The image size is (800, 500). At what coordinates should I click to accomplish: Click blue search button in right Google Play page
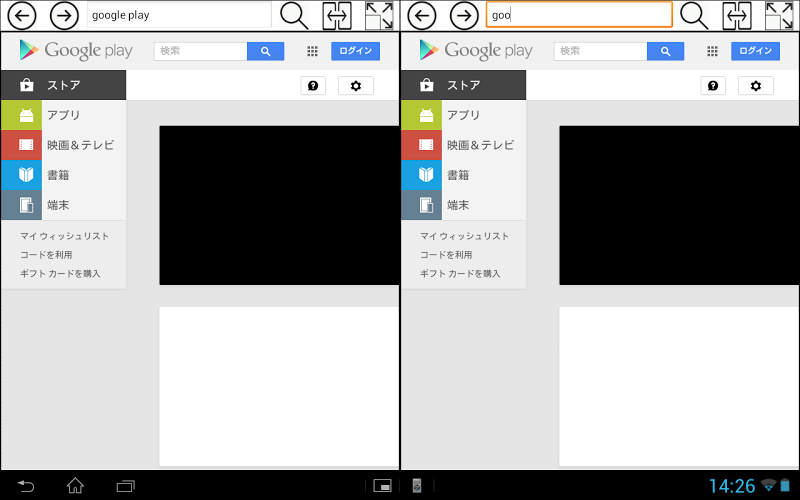click(665, 51)
